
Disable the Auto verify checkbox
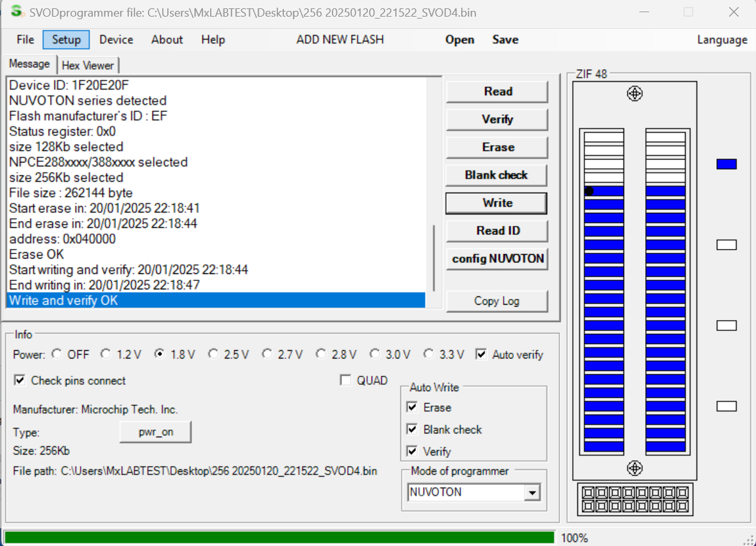tap(481, 354)
